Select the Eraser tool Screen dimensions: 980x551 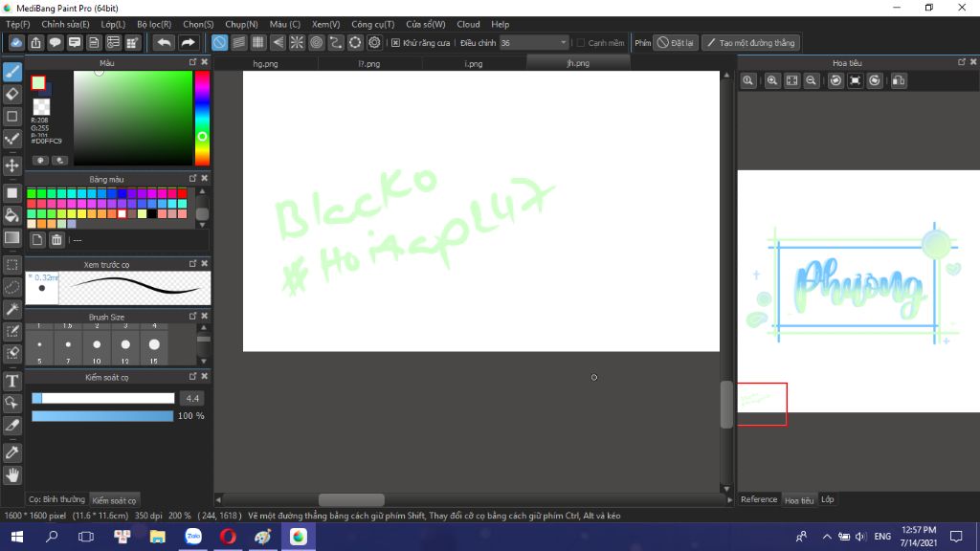(12, 95)
